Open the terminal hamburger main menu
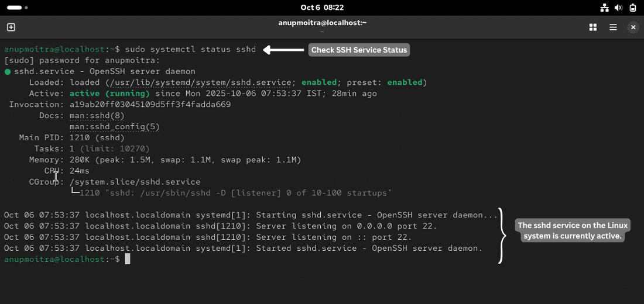Image resolution: width=644 pixels, height=304 pixels. 613,27
